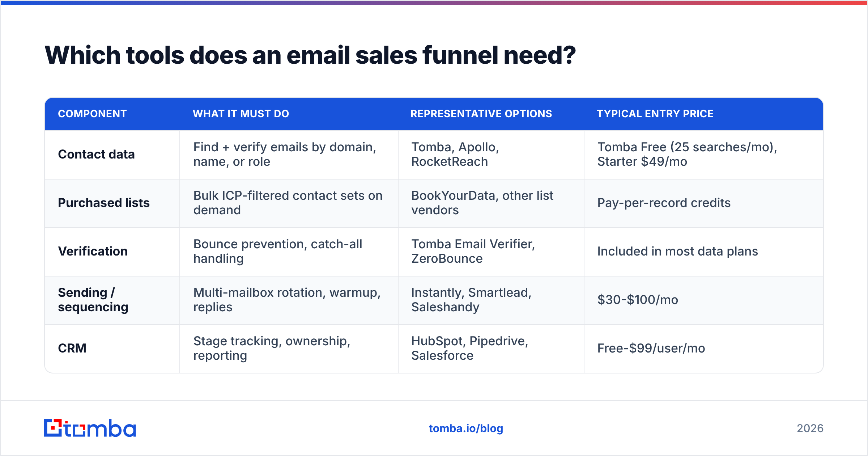
Task: Select the "Verification" row label
Action: pyautogui.click(x=93, y=252)
